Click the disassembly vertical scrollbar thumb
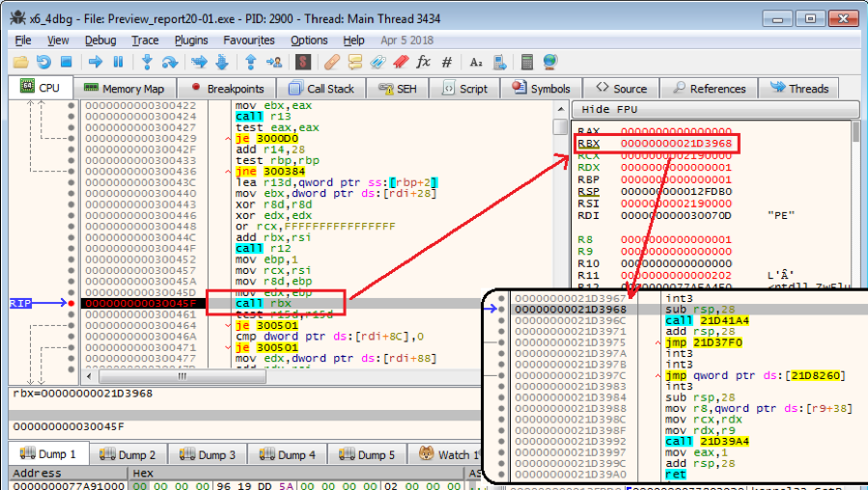This screenshot has width=868, height=490. click(x=560, y=127)
